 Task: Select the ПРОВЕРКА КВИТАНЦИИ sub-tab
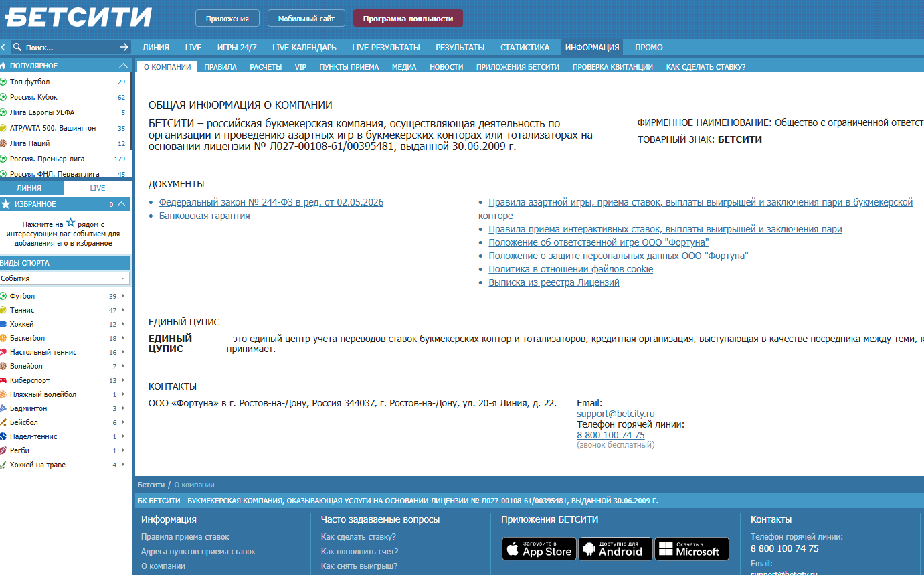point(613,67)
